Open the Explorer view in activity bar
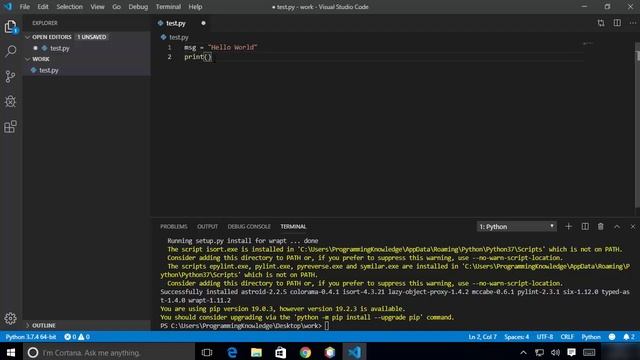 11,27
